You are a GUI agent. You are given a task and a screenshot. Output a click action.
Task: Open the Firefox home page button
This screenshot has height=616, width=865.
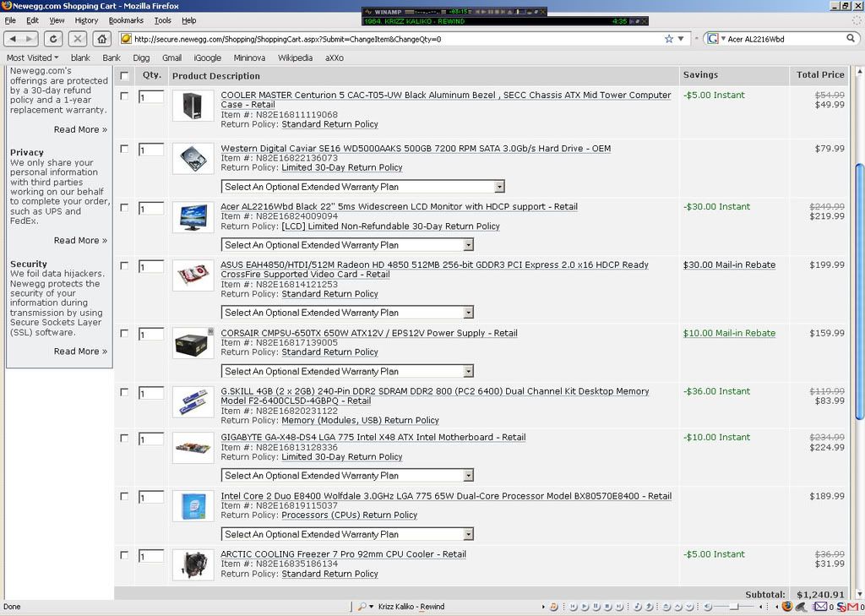(101, 39)
